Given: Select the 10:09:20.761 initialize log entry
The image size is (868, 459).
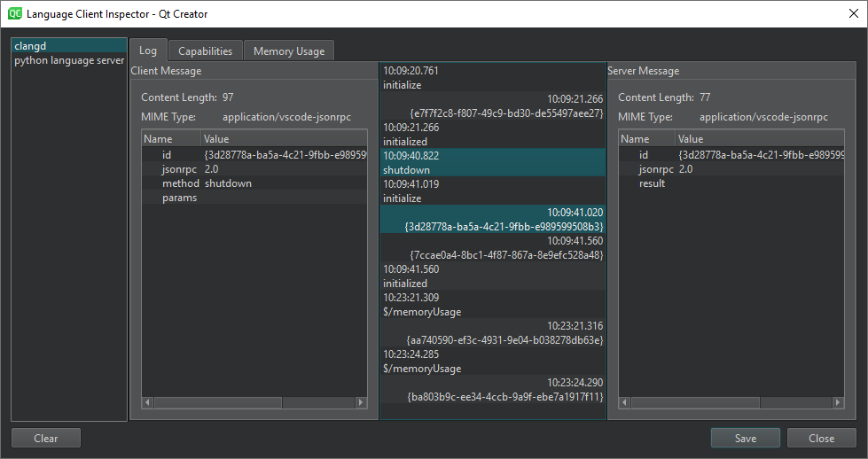Looking at the screenshot, I should 492,78.
